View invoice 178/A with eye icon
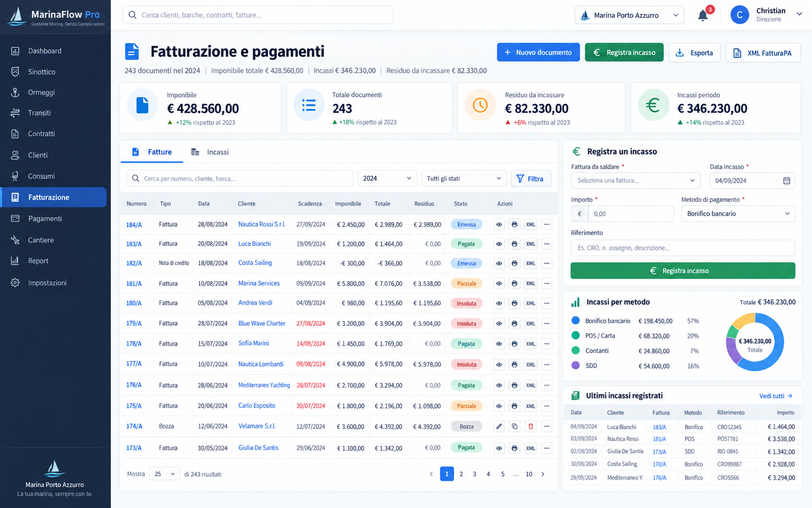 coord(499,344)
